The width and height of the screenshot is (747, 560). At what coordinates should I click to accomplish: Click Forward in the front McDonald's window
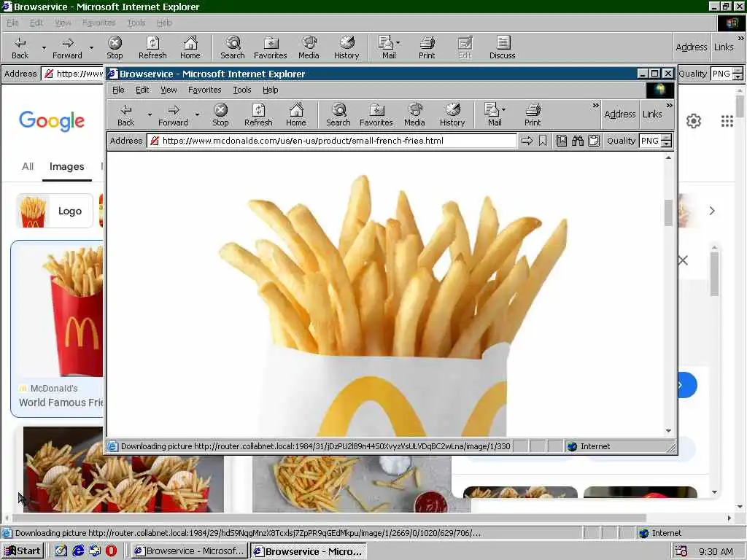tap(174, 115)
